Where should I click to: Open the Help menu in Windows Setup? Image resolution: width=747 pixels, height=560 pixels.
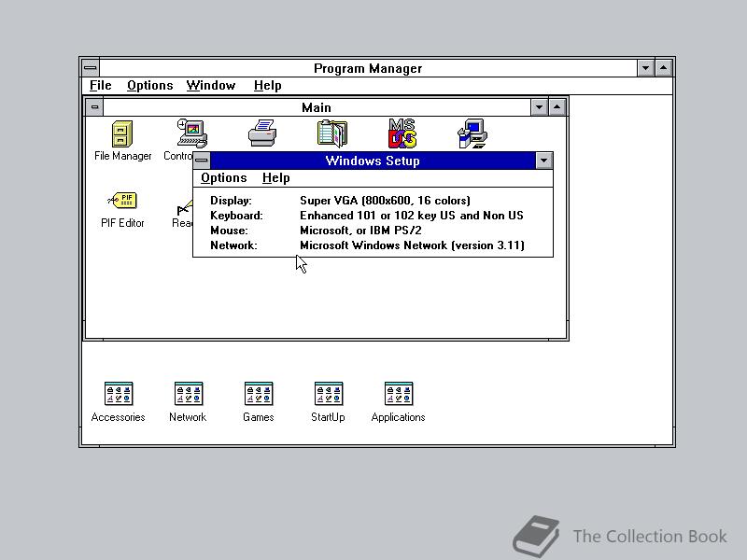[x=275, y=178]
